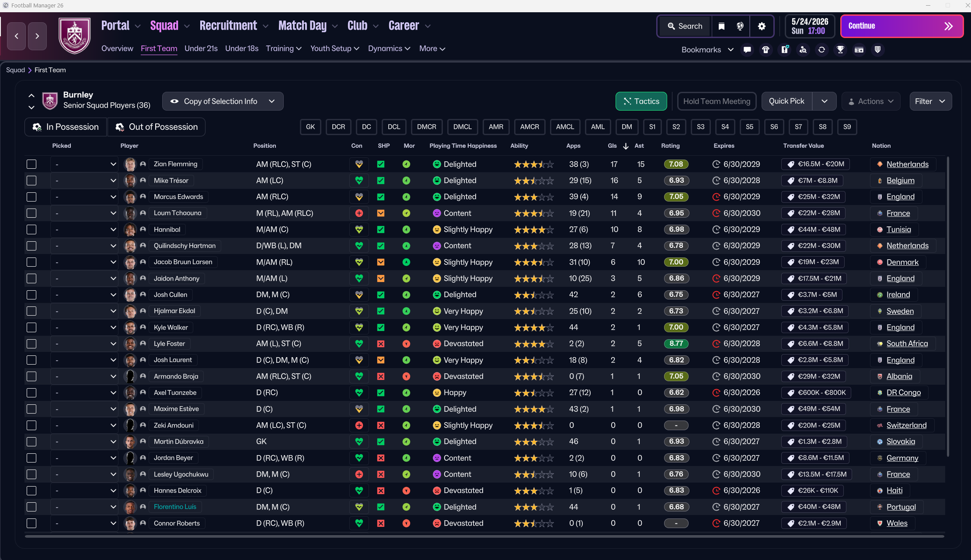Click the shirt bookmark icon
The height and width of the screenshot is (560, 971).
tap(766, 50)
